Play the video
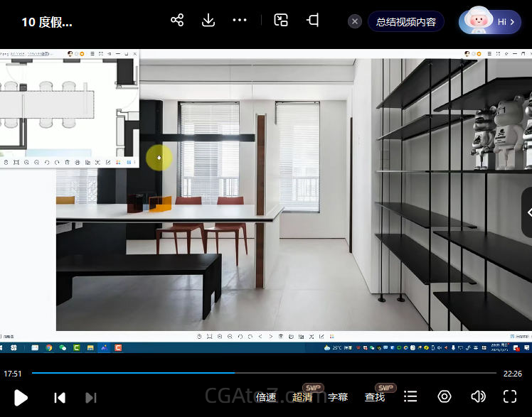Image resolution: width=532 pixels, height=417 pixels. click(21, 397)
